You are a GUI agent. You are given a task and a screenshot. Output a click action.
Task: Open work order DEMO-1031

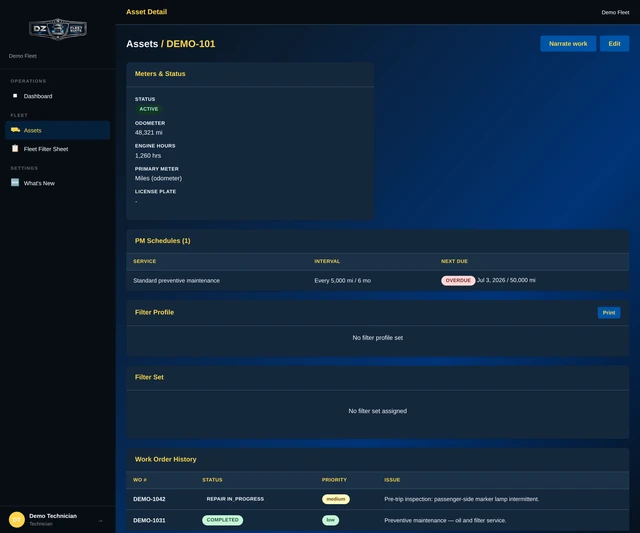pos(149,520)
